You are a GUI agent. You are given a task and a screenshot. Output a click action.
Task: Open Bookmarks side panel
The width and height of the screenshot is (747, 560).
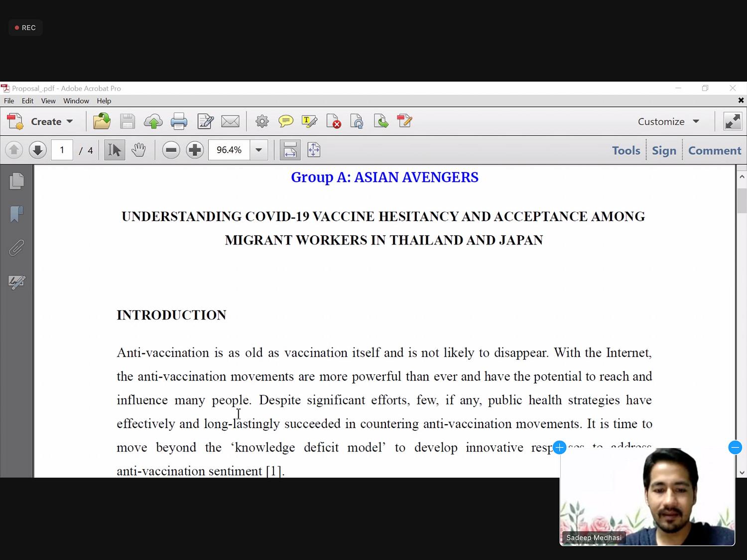tap(16, 215)
